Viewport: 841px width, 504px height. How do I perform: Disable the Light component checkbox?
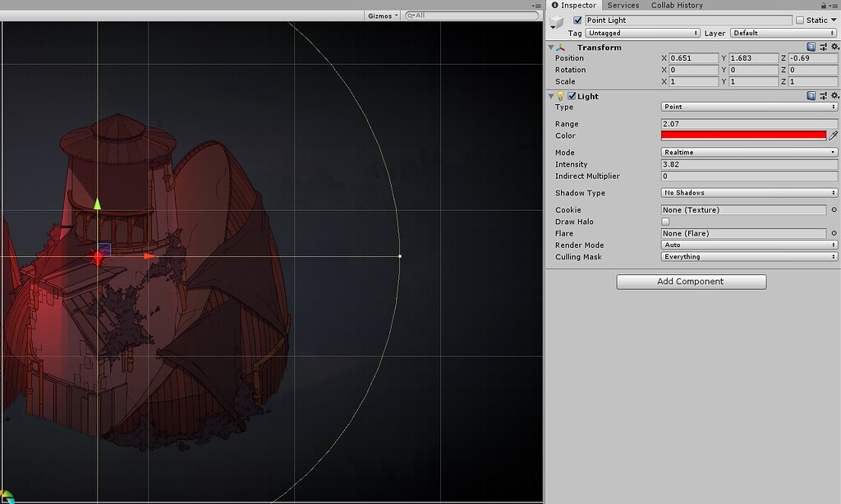[572, 95]
